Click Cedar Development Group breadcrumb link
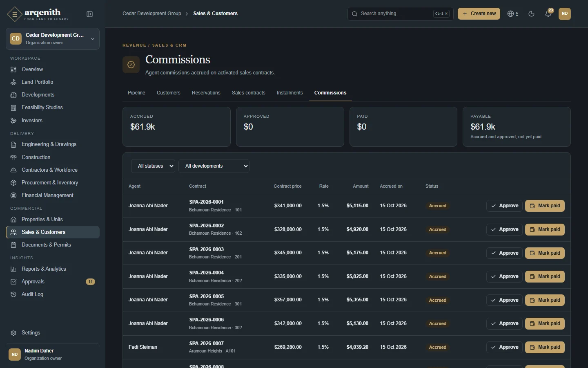588x368 pixels. click(x=152, y=13)
